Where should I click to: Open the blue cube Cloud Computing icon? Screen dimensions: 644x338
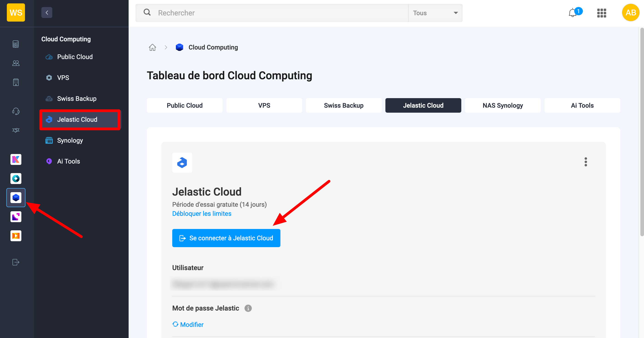click(16, 198)
